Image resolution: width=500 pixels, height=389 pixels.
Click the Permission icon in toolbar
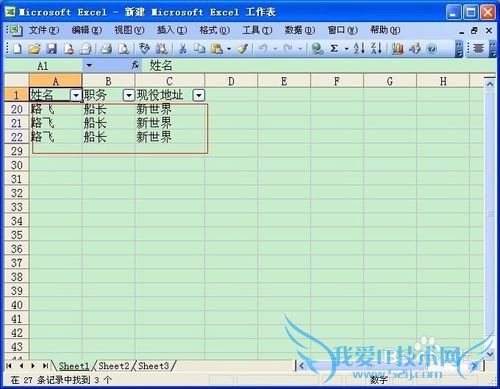[x=69, y=49]
